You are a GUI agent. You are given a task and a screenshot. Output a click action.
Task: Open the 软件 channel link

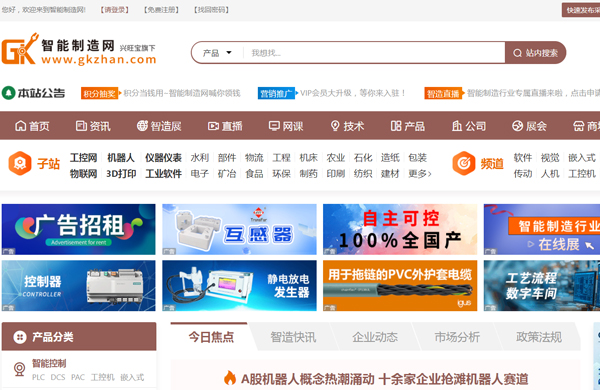click(523, 158)
